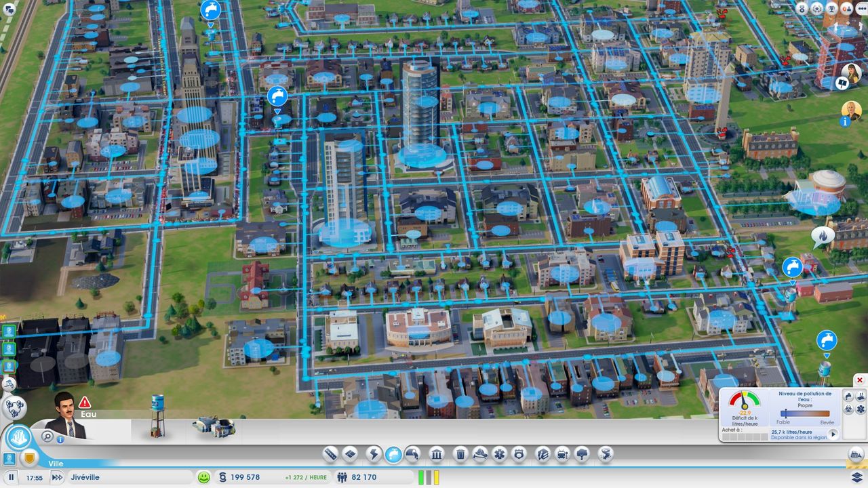Open the Disasters tornado menu
The image size is (868, 488).
click(606, 454)
